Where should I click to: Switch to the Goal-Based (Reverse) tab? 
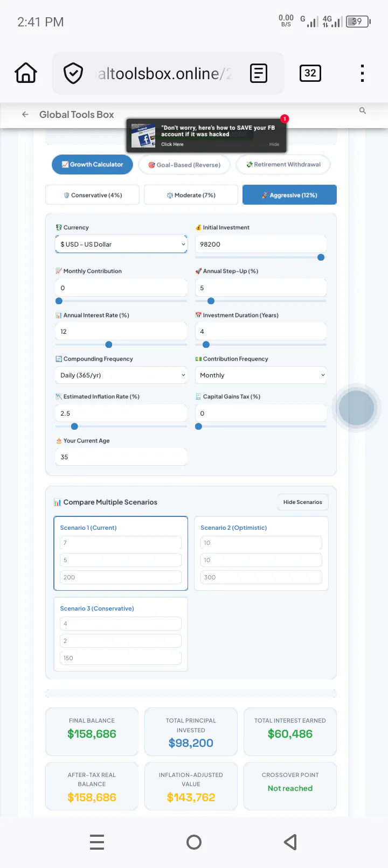tap(184, 165)
